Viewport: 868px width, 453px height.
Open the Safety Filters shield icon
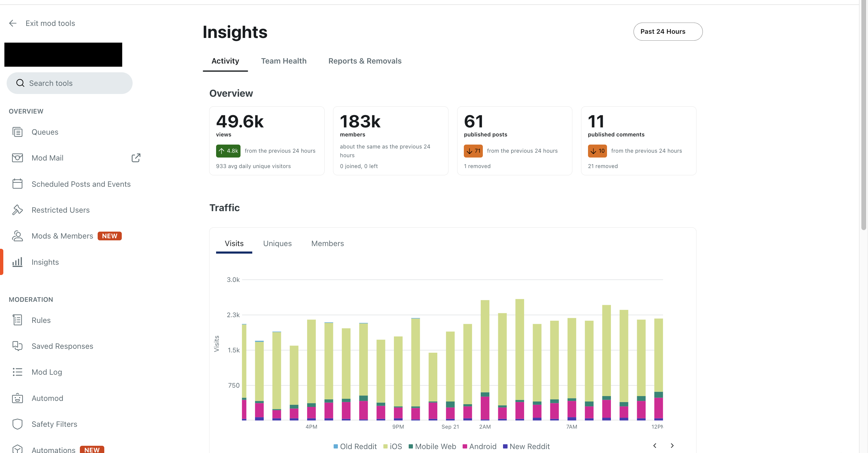(17, 424)
